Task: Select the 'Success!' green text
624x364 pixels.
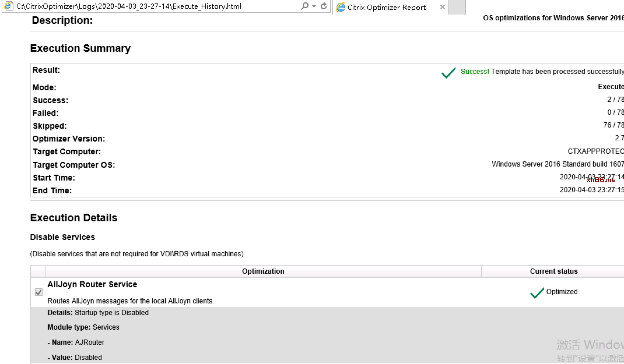Action: [x=475, y=71]
